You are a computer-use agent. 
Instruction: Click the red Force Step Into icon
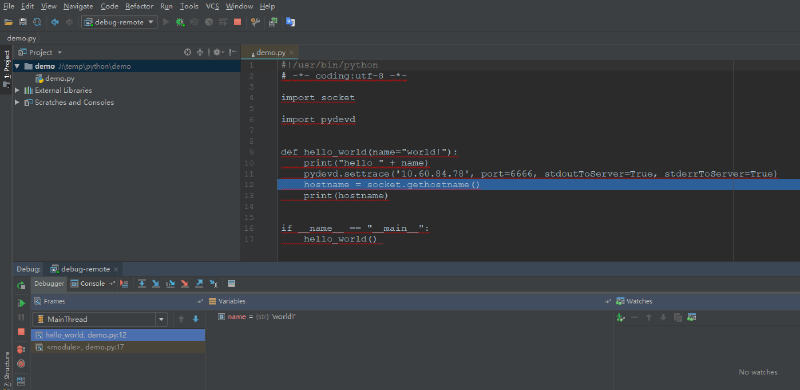[x=185, y=284]
